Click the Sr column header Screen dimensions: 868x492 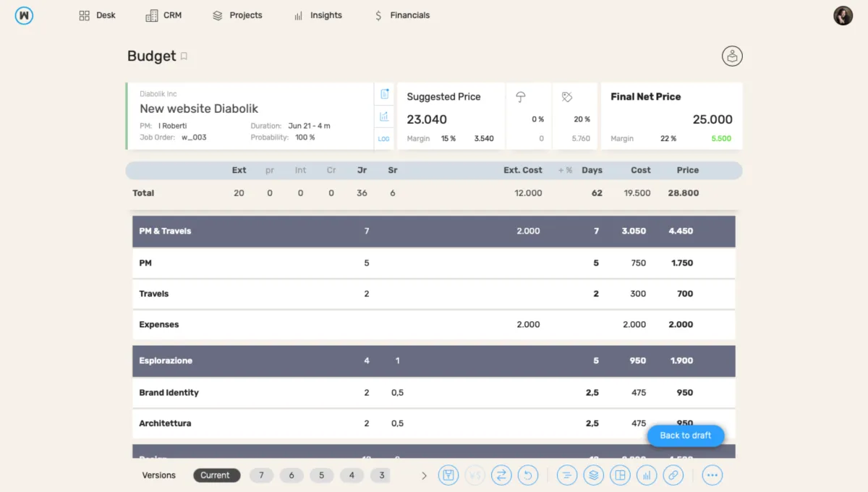click(x=393, y=170)
